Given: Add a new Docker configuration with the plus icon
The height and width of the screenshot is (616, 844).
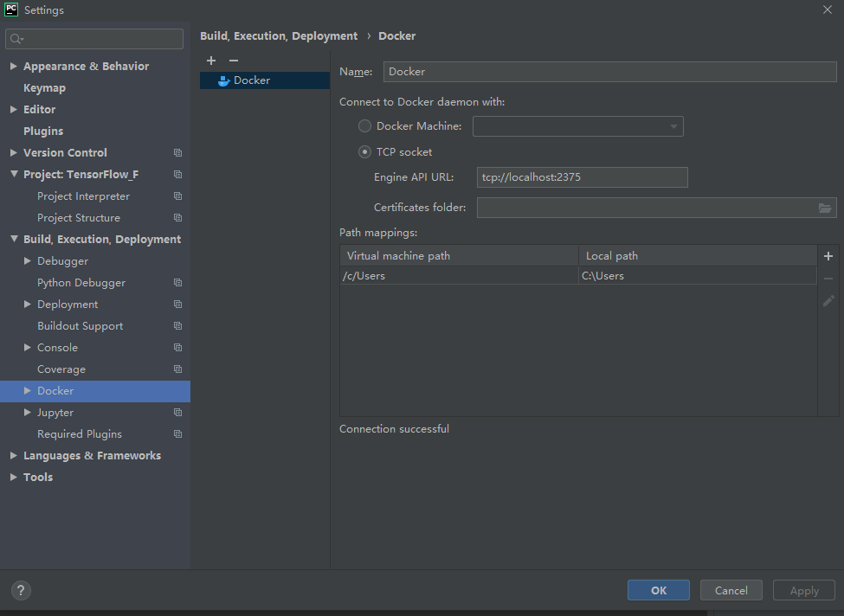Looking at the screenshot, I should (x=211, y=61).
